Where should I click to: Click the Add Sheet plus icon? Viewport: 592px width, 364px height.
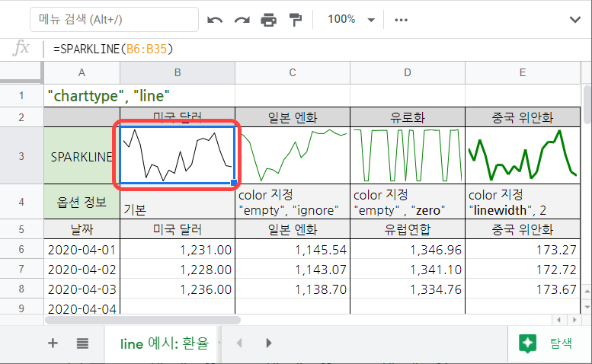(53, 343)
